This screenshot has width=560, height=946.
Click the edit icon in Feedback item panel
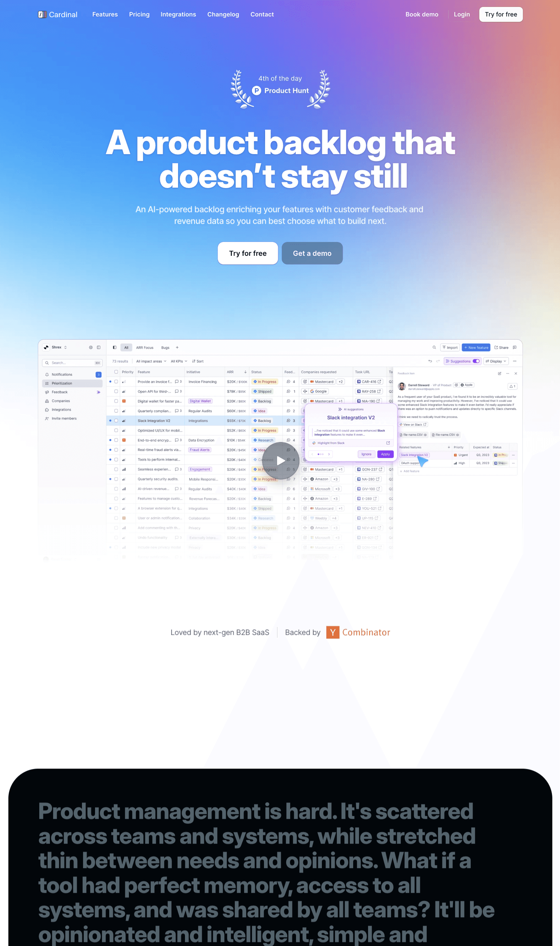point(499,374)
